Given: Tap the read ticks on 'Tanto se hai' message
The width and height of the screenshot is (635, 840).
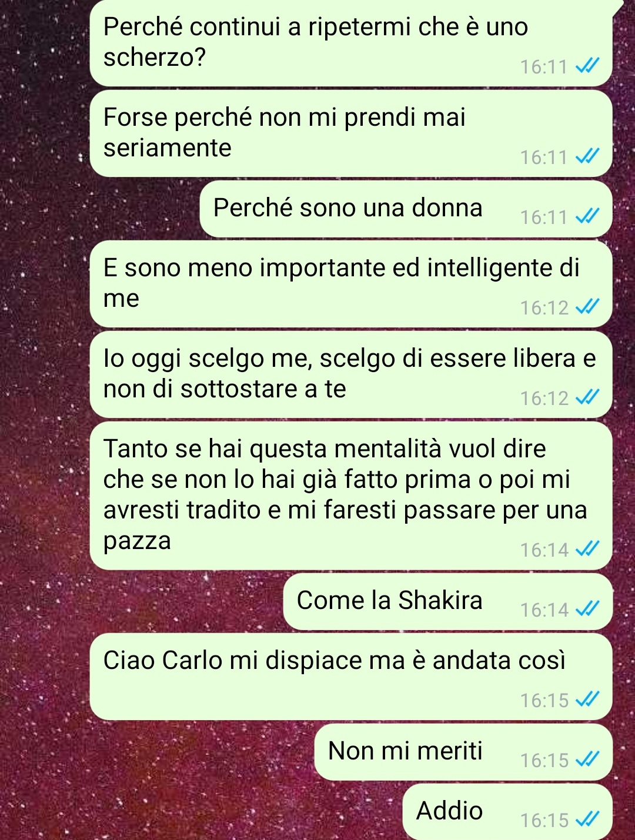Looking at the screenshot, I should pos(587,548).
